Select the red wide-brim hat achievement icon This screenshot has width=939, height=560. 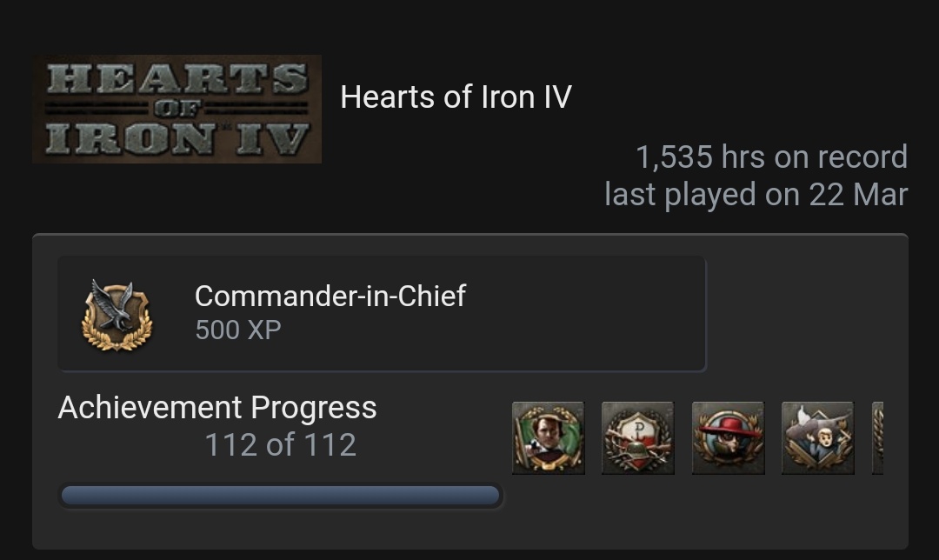pyautogui.click(x=727, y=437)
